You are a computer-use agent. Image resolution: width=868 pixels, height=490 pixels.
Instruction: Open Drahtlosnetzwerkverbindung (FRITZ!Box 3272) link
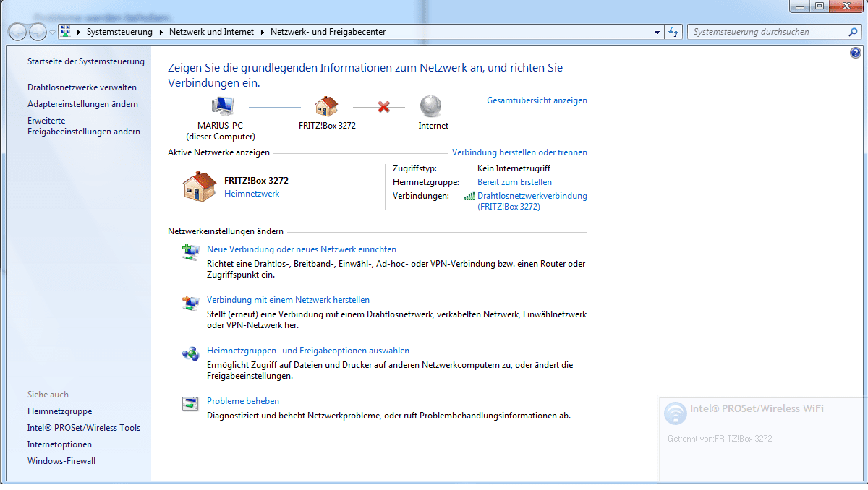click(x=532, y=201)
